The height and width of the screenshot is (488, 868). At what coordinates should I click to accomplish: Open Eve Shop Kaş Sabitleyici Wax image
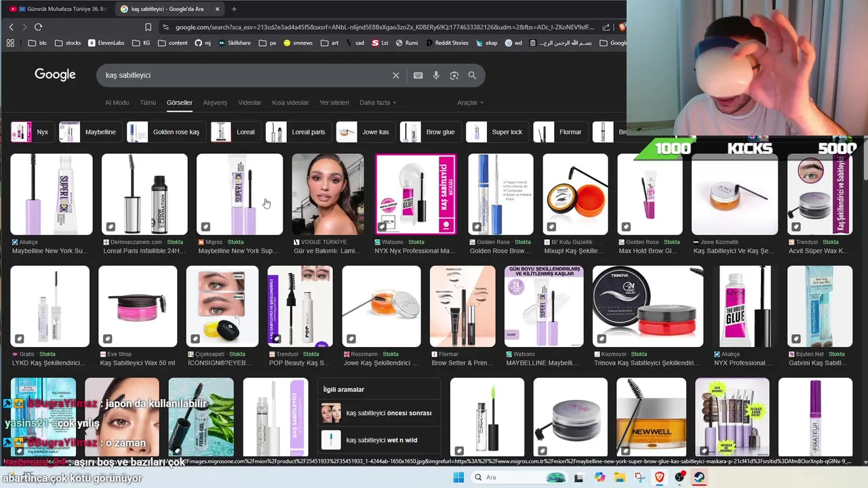pos(138,306)
